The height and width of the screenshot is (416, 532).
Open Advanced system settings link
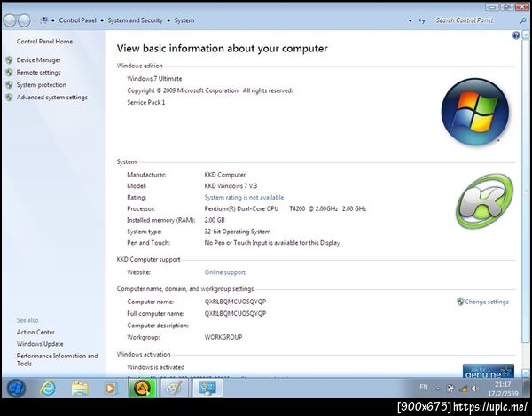(52, 97)
